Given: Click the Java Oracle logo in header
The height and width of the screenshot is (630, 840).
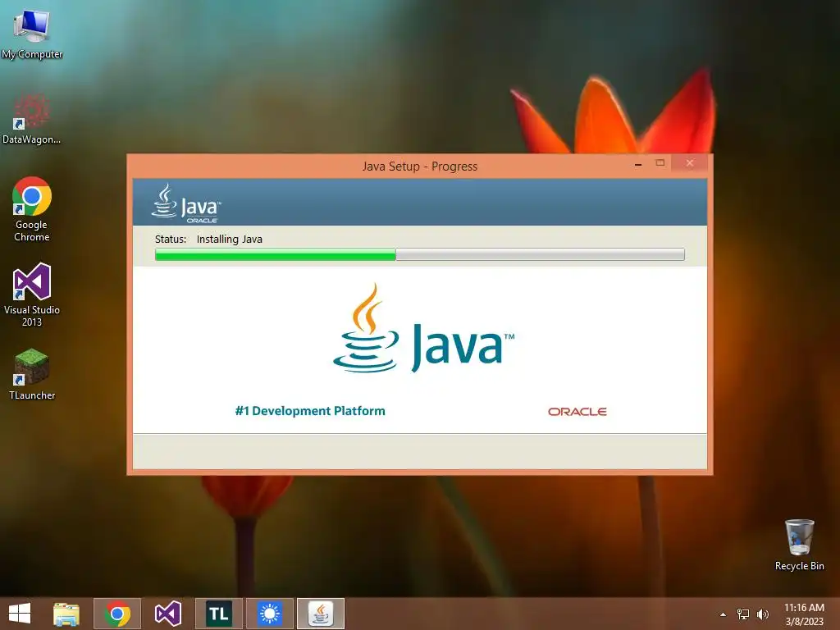Looking at the screenshot, I should click(x=186, y=203).
